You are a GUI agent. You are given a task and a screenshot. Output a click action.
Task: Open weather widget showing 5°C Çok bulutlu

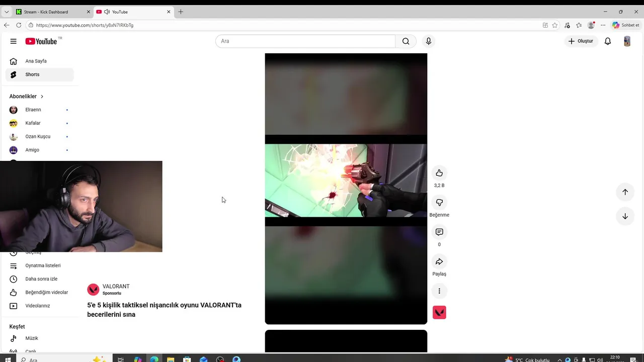point(528,359)
